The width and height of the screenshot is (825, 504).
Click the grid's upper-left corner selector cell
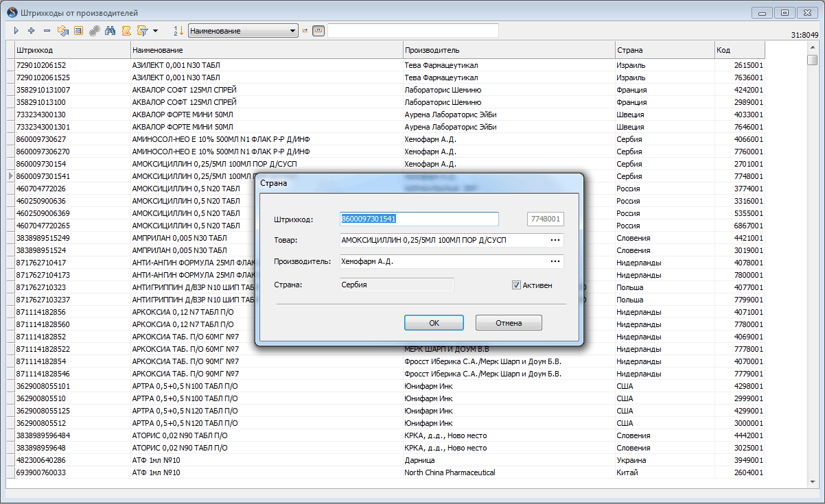(10, 50)
